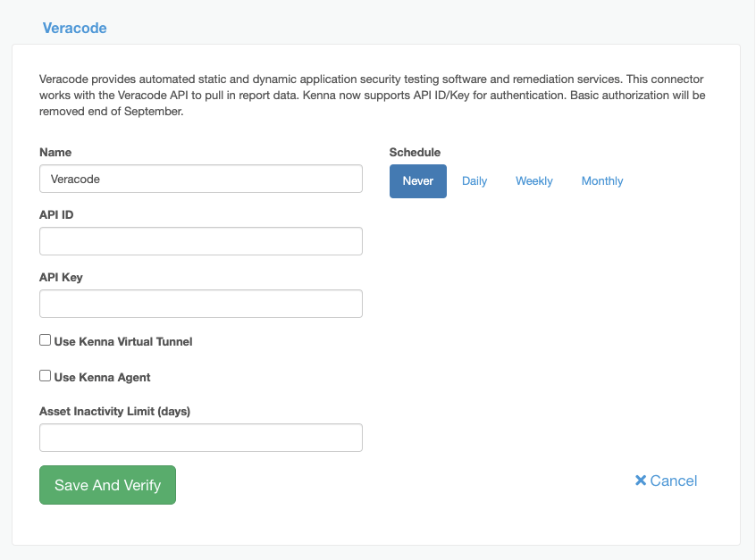Select the Daily schedule option

click(475, 180)
